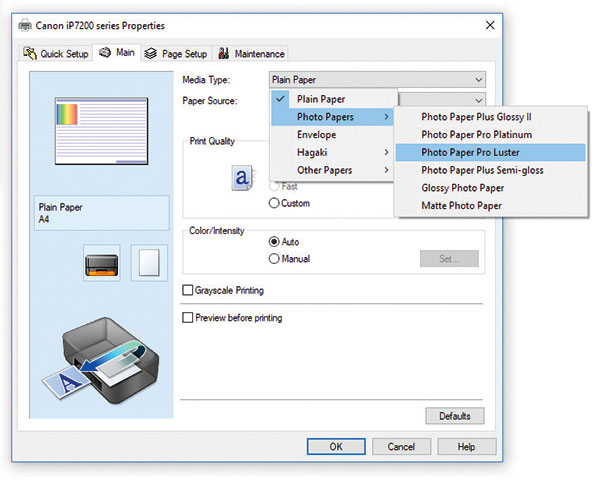Screen dimensions: 600x480
Task: Open the Media Type dropdown
Action: 377,80
